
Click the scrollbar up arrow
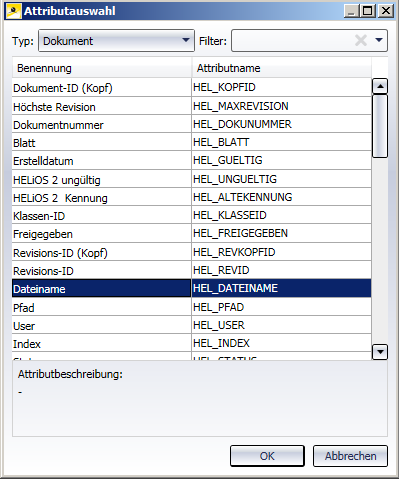pyautogui.click(x=380, y=87)
